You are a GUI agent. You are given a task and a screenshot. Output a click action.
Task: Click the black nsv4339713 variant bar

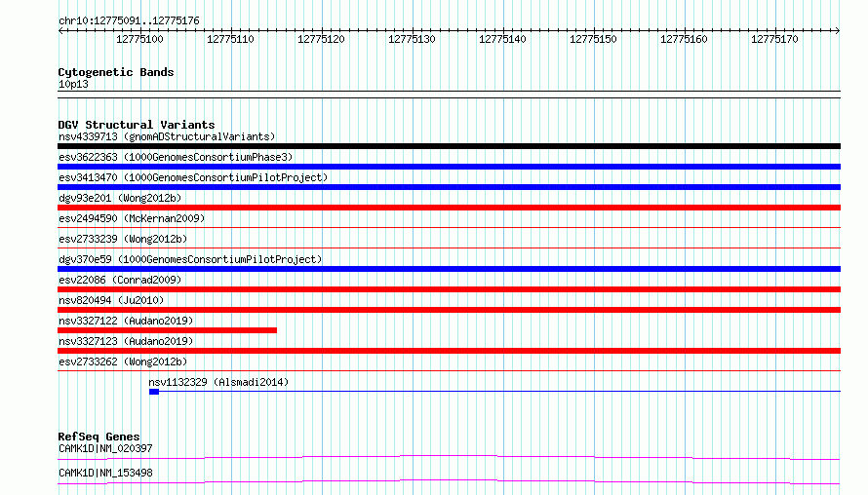click(449, 146)
